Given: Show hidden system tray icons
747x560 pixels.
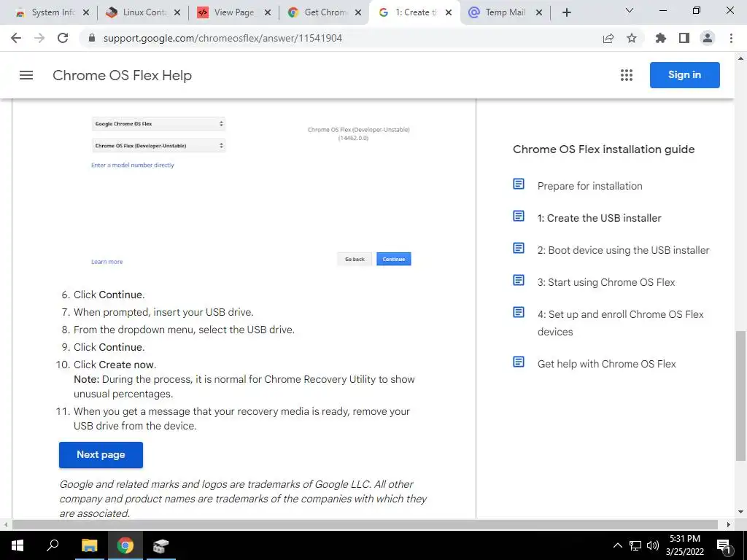Looking at the screenshot, I should (617, 545).
